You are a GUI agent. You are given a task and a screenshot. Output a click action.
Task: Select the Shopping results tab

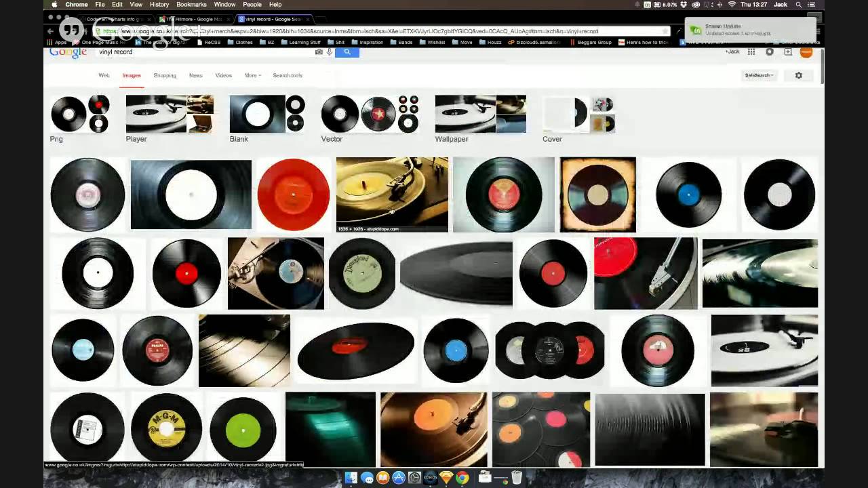click(165, 75)
